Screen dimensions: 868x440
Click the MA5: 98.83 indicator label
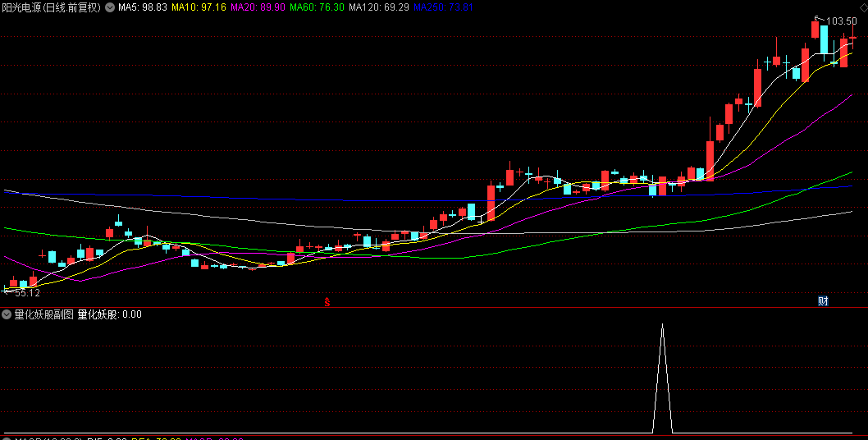click(142, 7)
